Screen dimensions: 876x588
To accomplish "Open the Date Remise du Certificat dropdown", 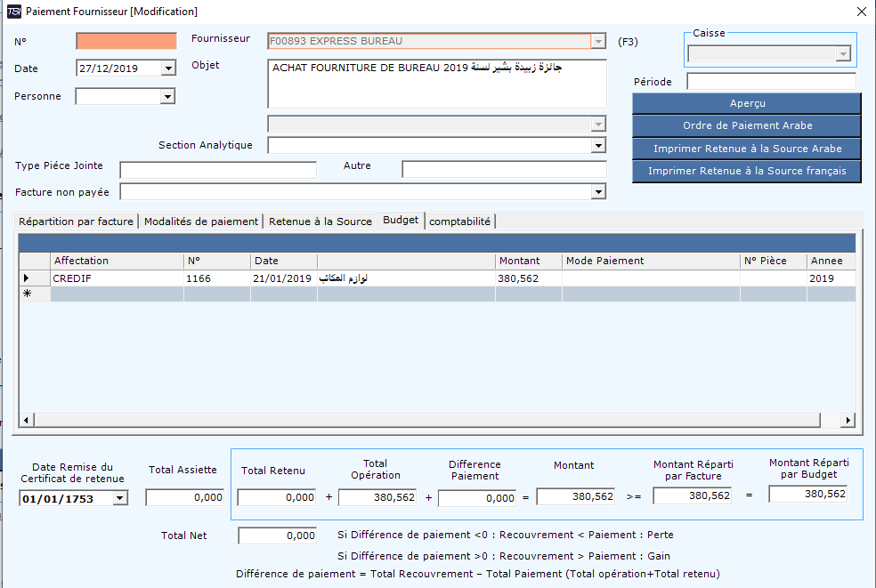I will point(120,498).
